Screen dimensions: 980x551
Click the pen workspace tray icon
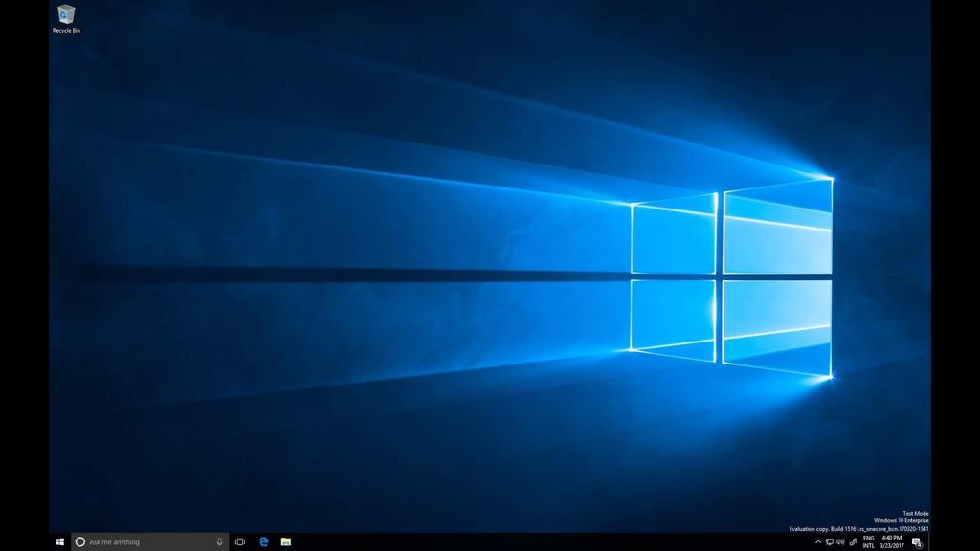tap(853, 541)
